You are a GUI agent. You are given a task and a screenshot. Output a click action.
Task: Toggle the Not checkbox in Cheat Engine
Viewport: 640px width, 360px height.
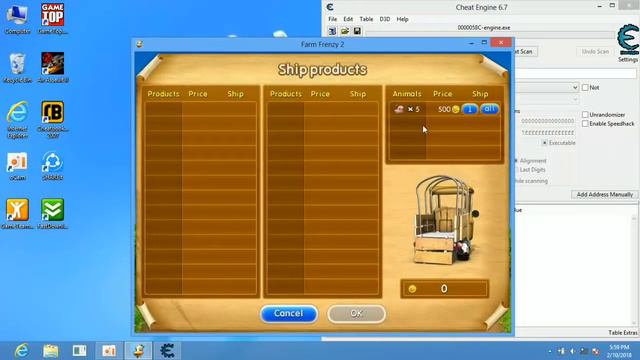coord(585,87)
